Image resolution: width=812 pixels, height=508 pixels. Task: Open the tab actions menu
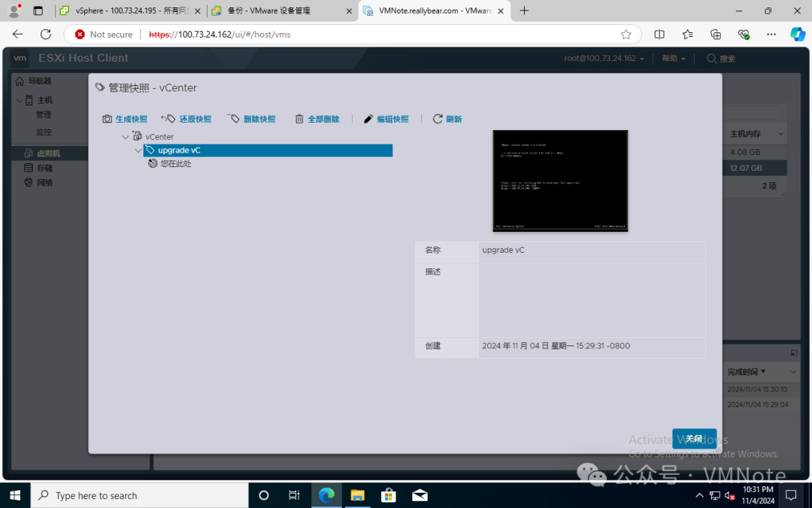coord(38,11)
